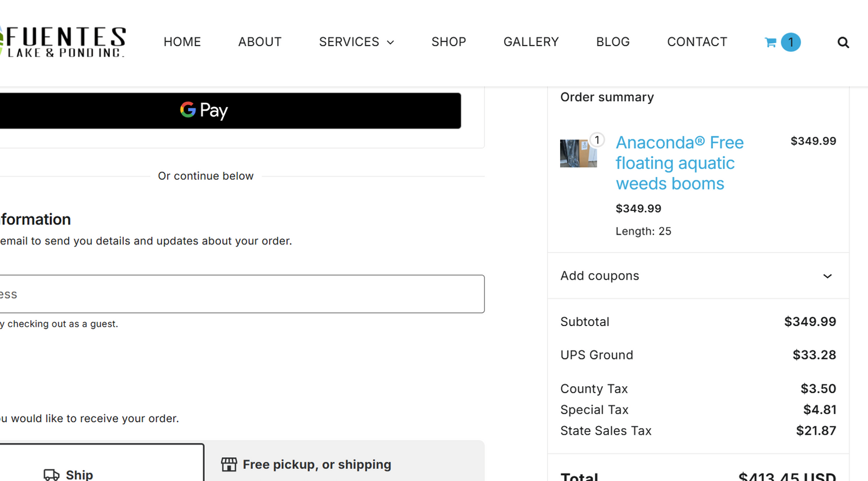This screenshot has width=868, height=481.
Task: Click the Fuentes Lake & Pond logo
Action: click(x=62, y=42)
